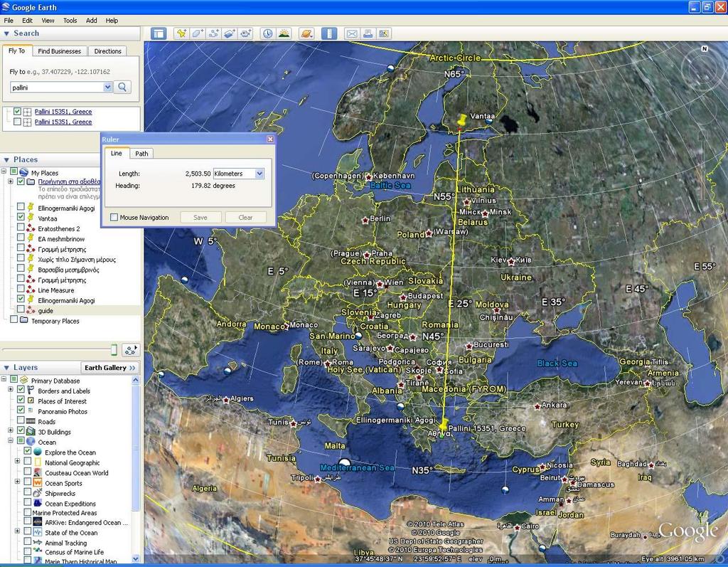Open the Fly To search history dropdown
The image size is (728, 567).
coord(108,87)
